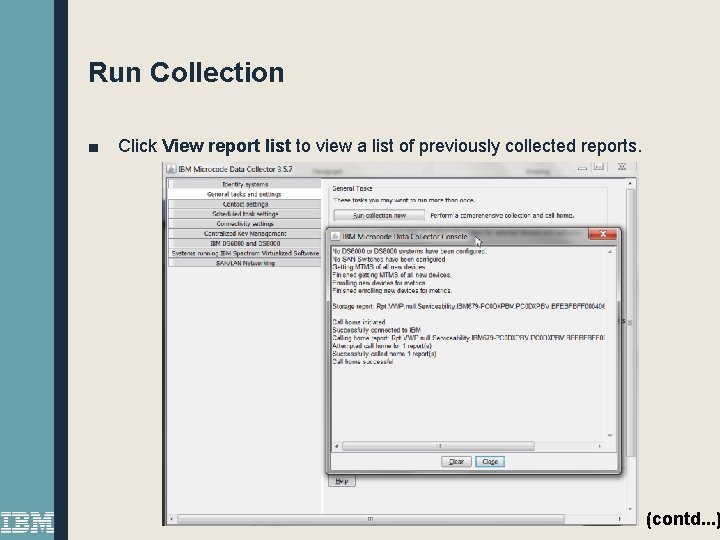Click the Run collection now button
The width and height of the screenshot is (720, 540).
pyautogui.click(x=379, y=215)
